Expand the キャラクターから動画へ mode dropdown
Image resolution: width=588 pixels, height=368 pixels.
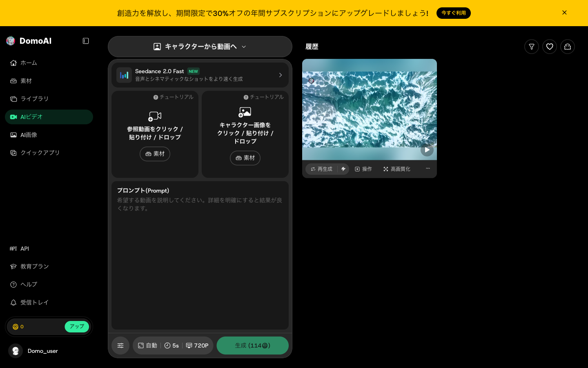click(x=200, y=47)
